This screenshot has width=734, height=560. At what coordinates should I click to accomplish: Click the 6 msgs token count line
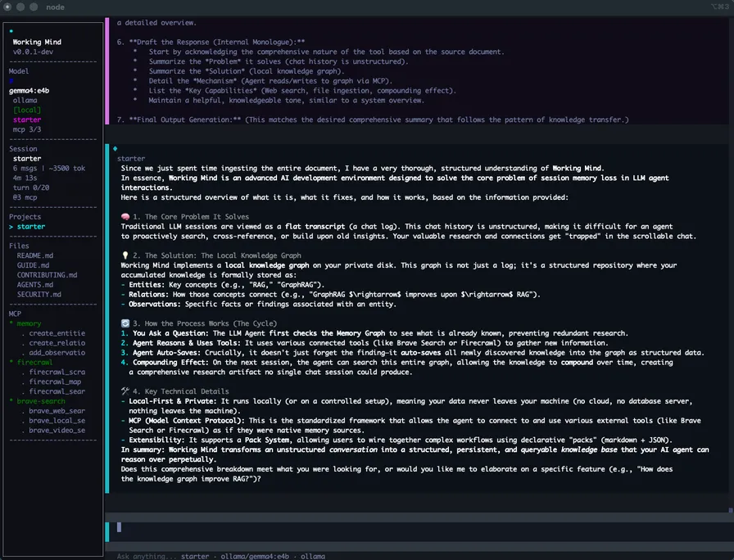[49, 169]
